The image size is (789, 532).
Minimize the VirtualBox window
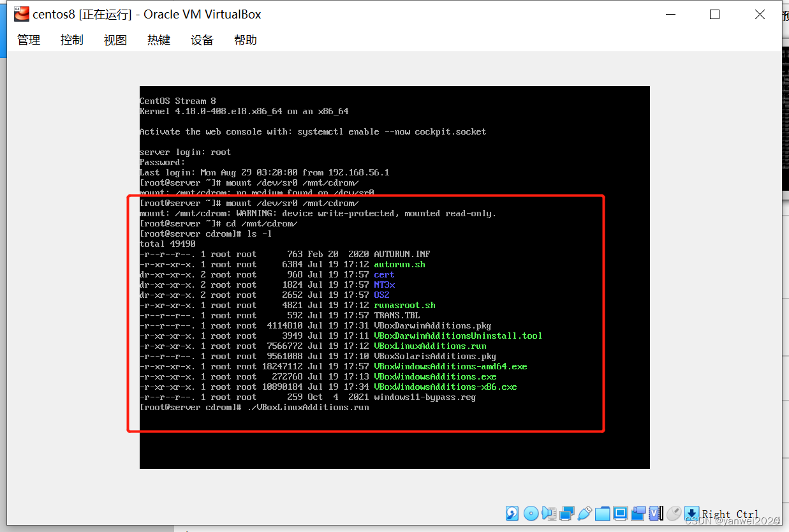coord(670,14)
